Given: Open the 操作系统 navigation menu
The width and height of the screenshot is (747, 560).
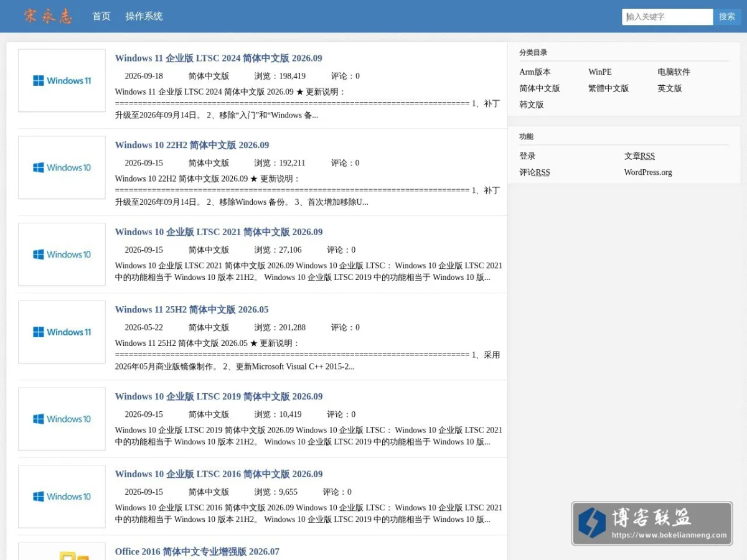Looking at the screenshot, I should point(144,16).
